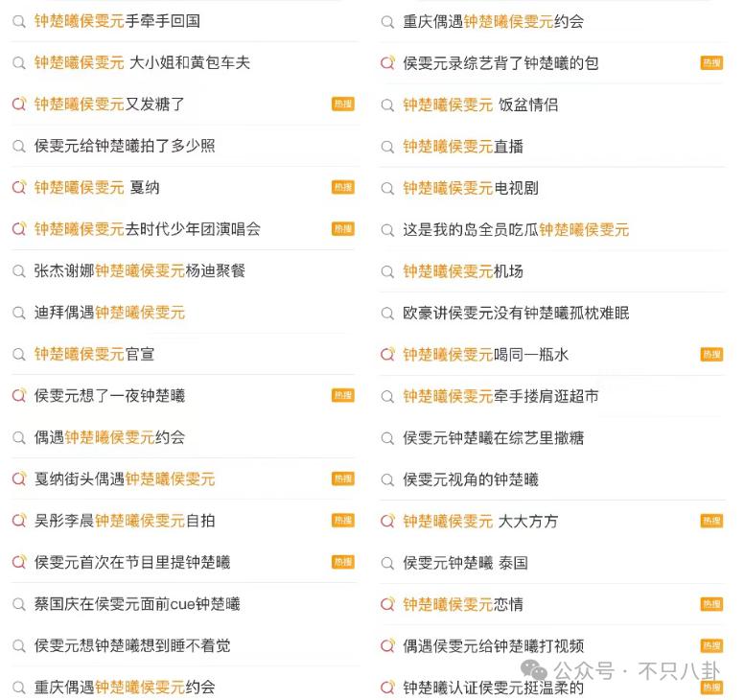Image resolution: width=744 pixels, height=700 pixels.
Task: Open "欧豪讲侯雯元没有钟楚曦孤枕难眠" suggestion
Action: (516, 313)
